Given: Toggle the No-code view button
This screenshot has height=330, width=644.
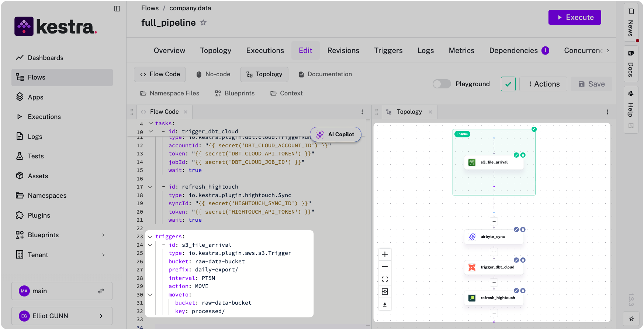Looking at the screenshot, I should (213, 74).
